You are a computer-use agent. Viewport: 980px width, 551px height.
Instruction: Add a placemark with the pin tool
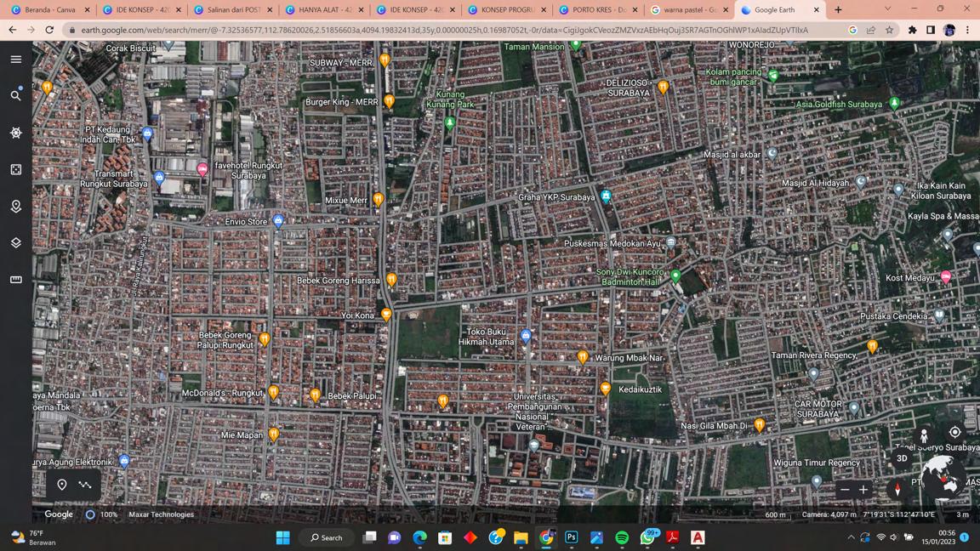pyautogui.click(x=62, y=485)
